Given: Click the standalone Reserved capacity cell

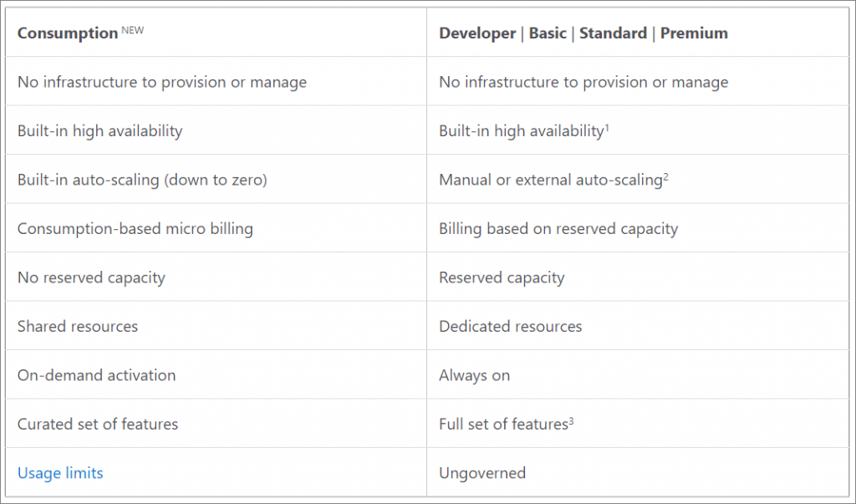Looking at the screenshot, I should point(502,277).
